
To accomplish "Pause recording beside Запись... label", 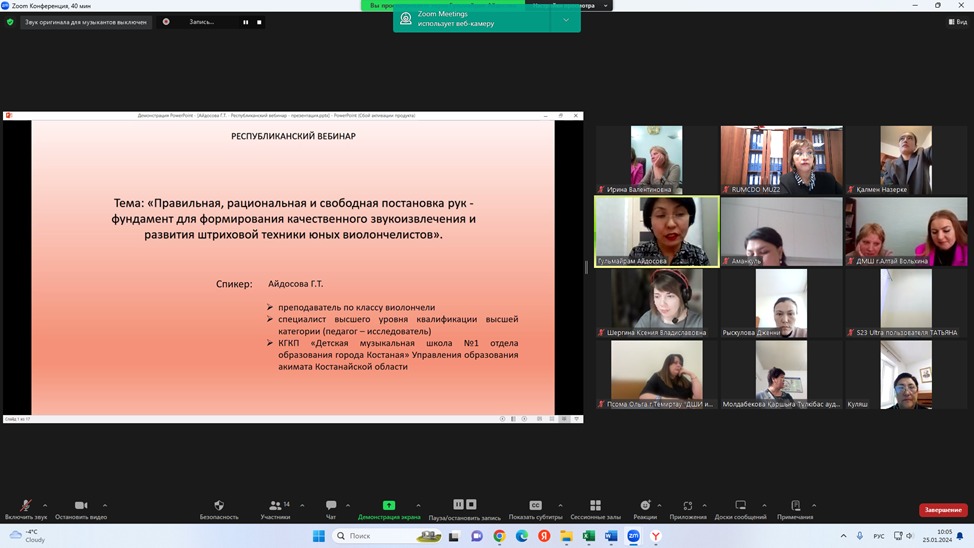I will (245, 22).
